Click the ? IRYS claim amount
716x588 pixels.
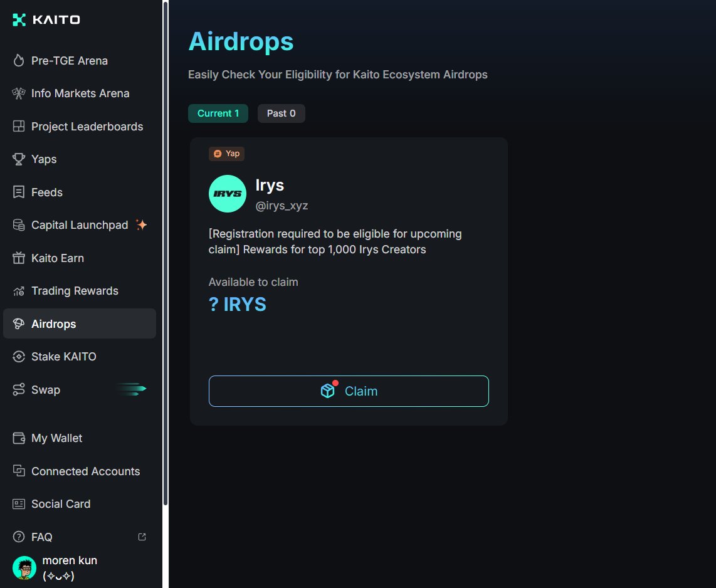tap(238, 305)
